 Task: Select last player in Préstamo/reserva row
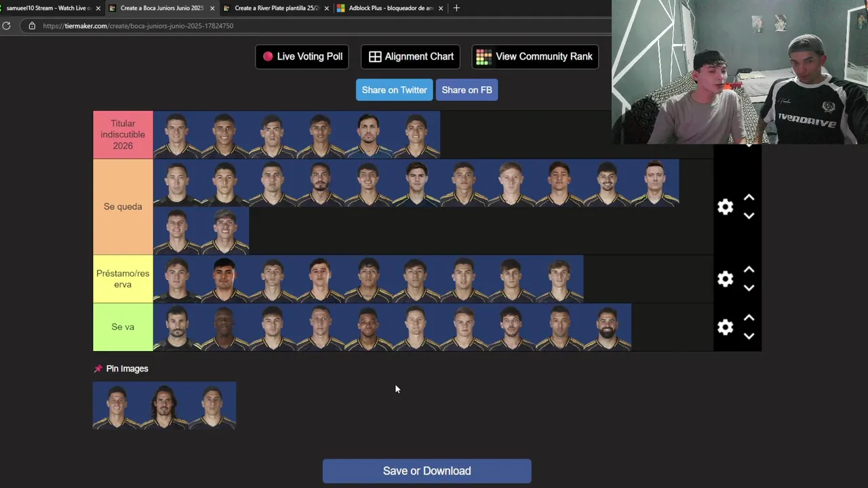tap(559, 279)
